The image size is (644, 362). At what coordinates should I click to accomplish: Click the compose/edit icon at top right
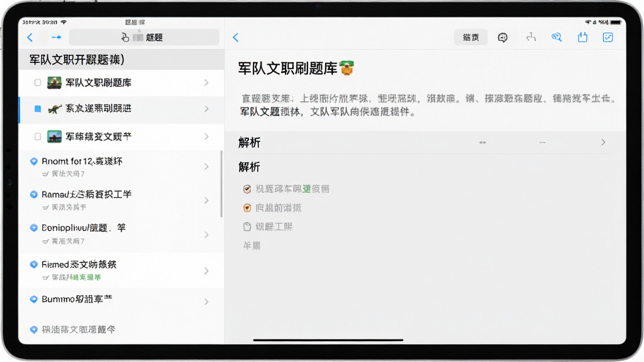(608, 37)
